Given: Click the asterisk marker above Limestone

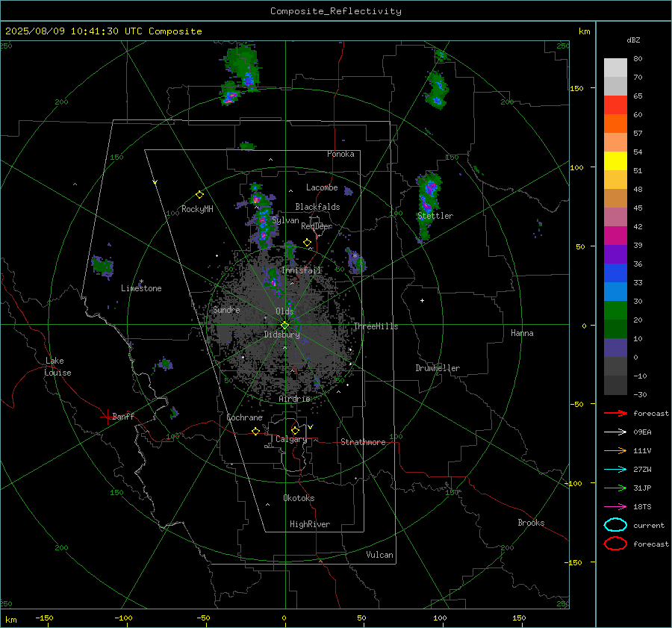Looking at the screenshot, I should 141,282.
